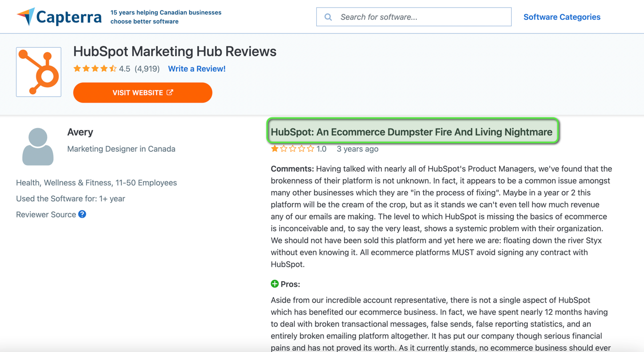The image size is (644, 352).
Task: Click the search magnifier icon
Action: point(328,17)
